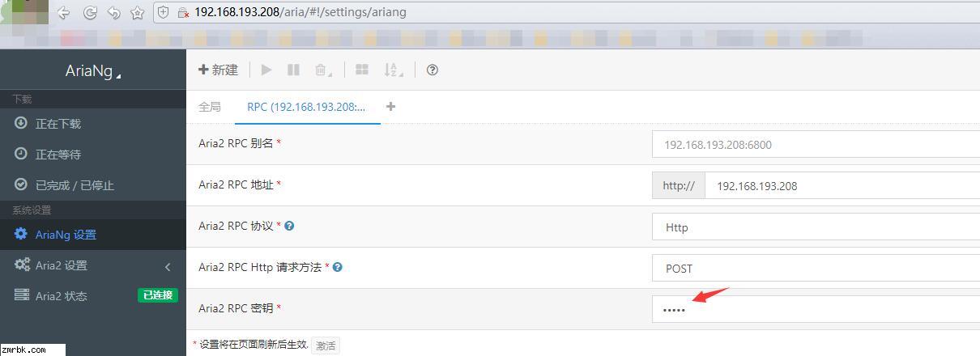Open the Aria2 RPC 协议 Http dropdown
This screenshot has height=356, width=980.
coord(816,227)
